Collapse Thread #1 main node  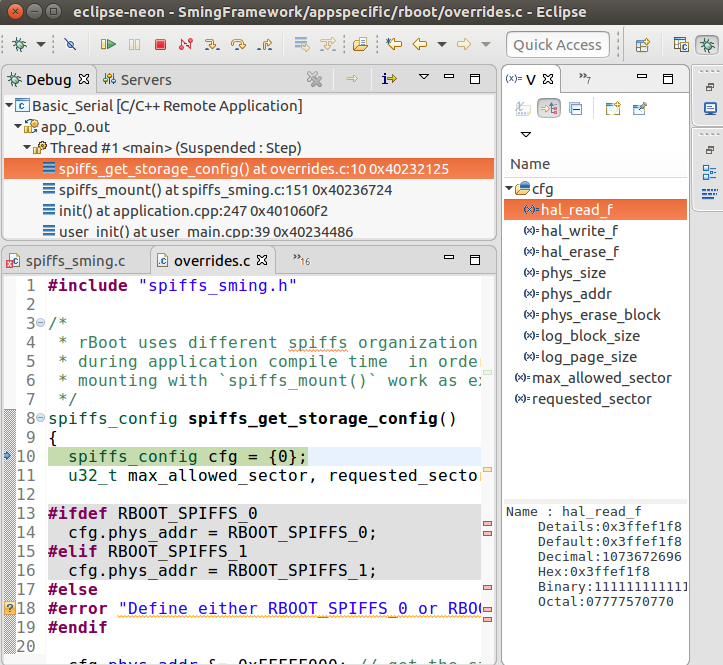tap(27, 148)
